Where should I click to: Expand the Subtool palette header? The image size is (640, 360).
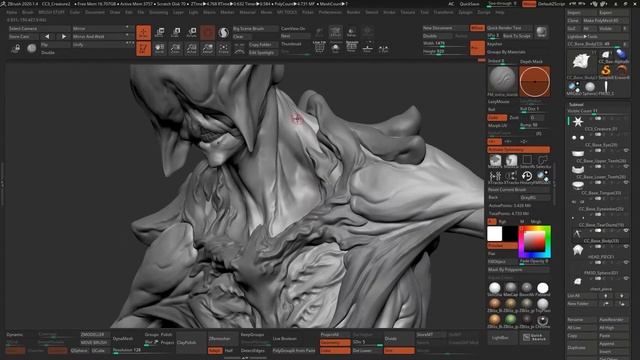point(576,104)
